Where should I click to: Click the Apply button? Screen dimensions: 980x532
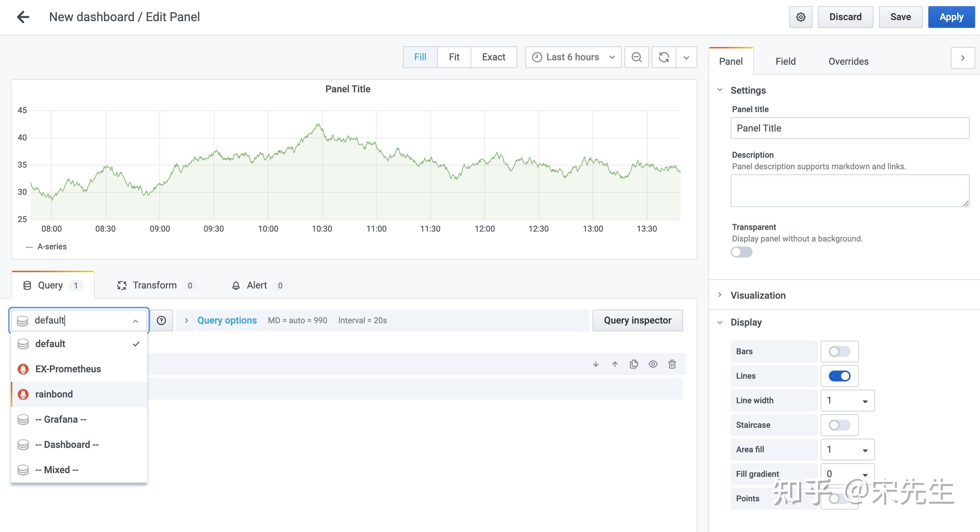951,17
